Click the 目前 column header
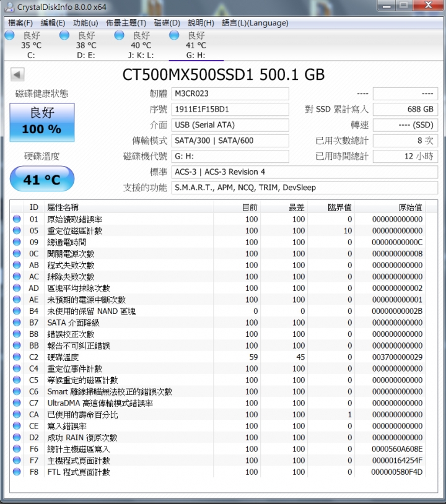 237,207
